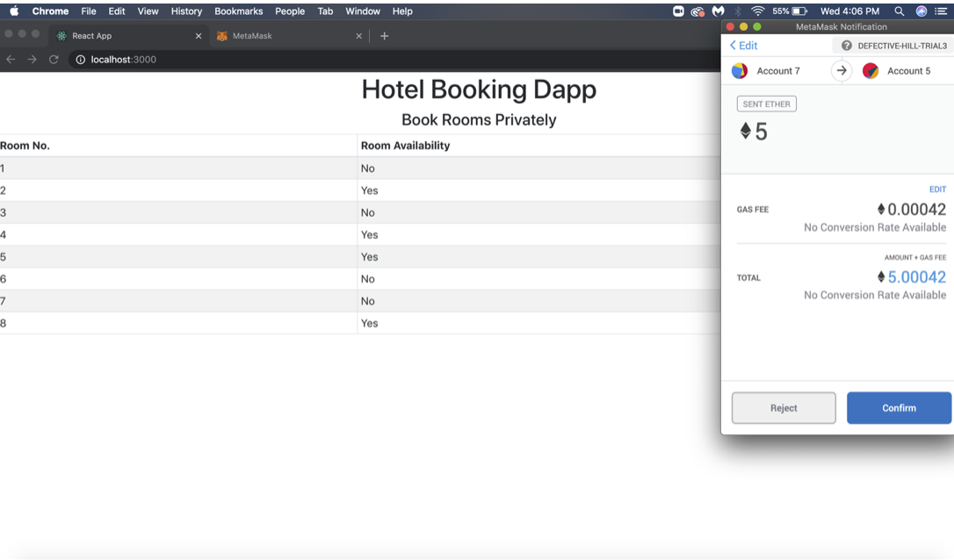Click the browser address bar

[264, 60]
